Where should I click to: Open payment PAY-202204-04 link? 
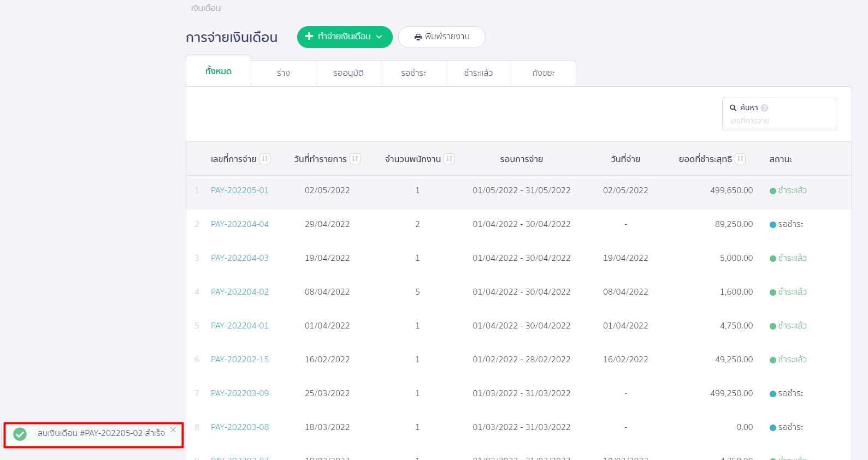(x=240, y=224)
